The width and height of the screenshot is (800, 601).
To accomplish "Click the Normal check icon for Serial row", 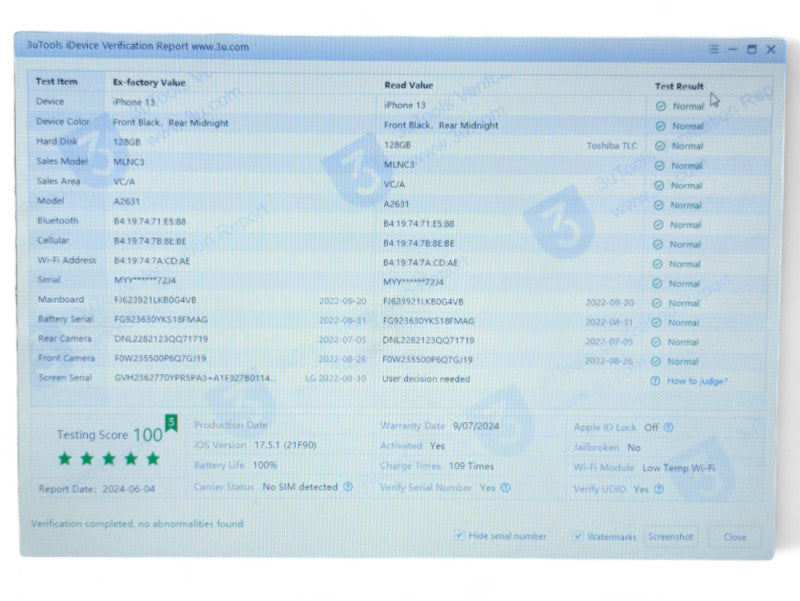I will click(x=657, y=284).
